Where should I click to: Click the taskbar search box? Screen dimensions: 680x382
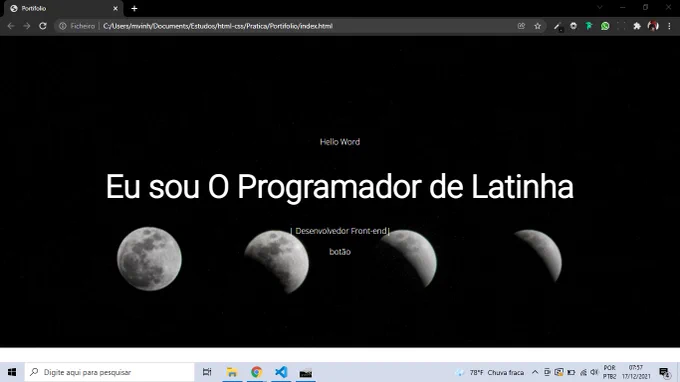(x=109, y=372)
